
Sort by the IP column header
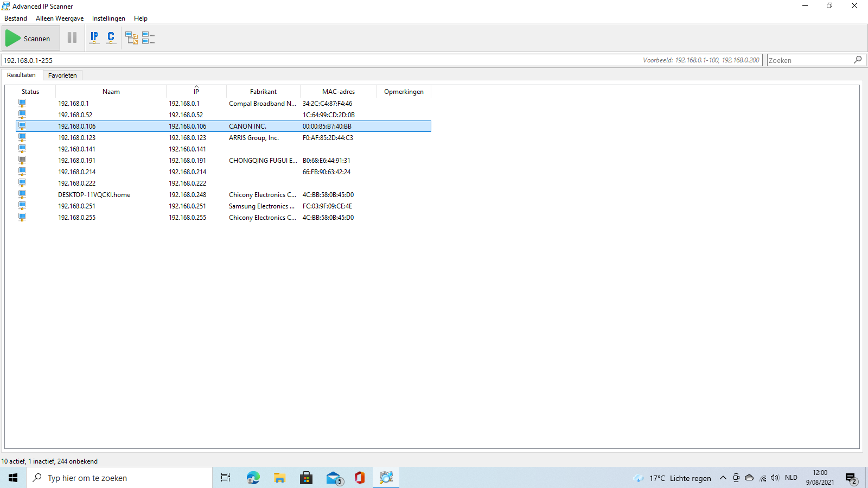pyautogui.click(x=196, y=92)
